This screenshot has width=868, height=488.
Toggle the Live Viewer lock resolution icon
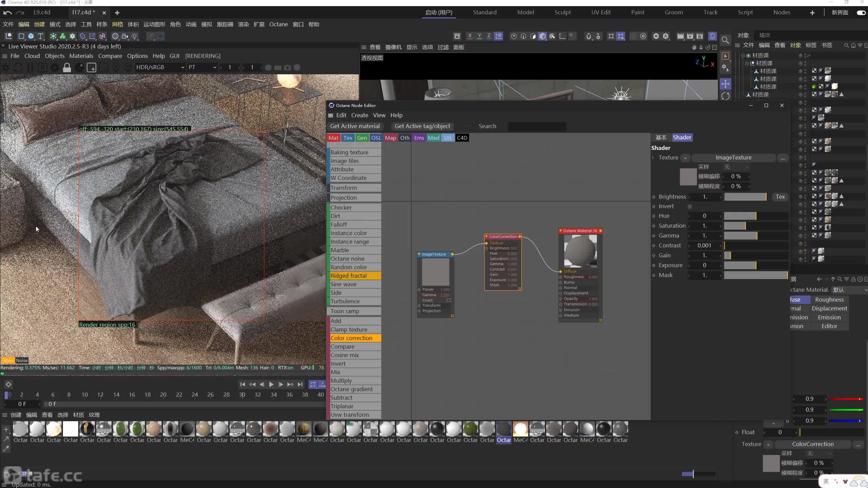[x=67, y=67]
